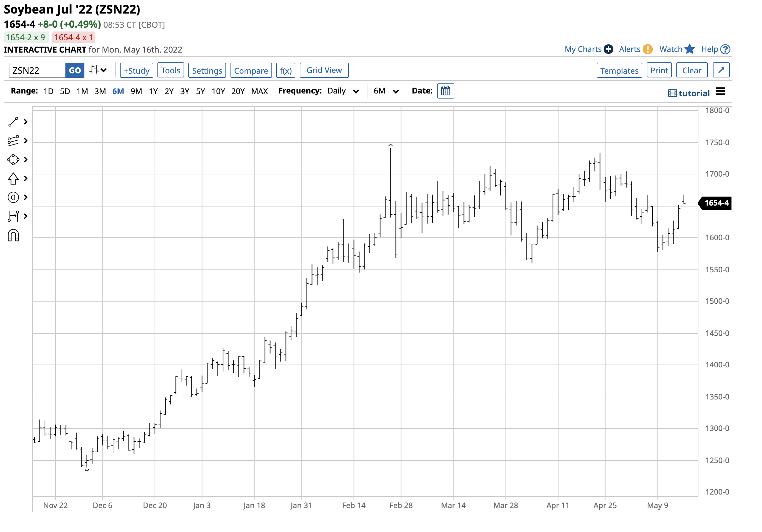Select the MAX range option
This screenshot has height=532, width=762.
click(x=259, y=91)
